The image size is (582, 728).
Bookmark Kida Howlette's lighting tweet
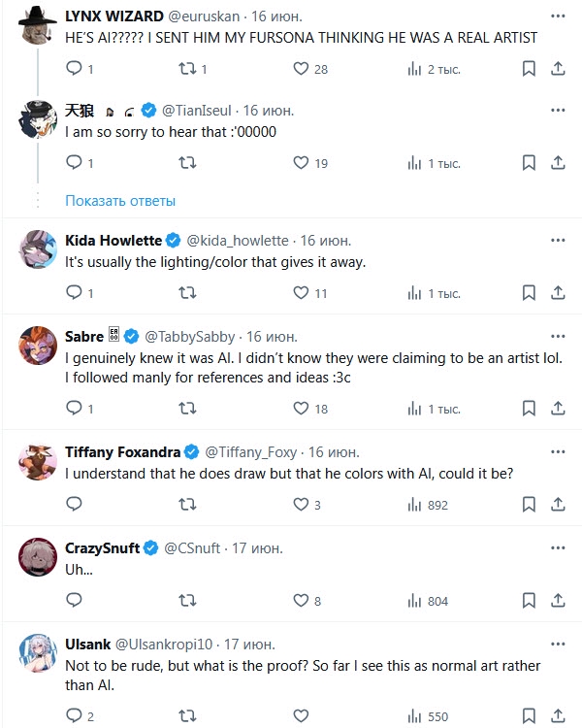pos(529,293)
